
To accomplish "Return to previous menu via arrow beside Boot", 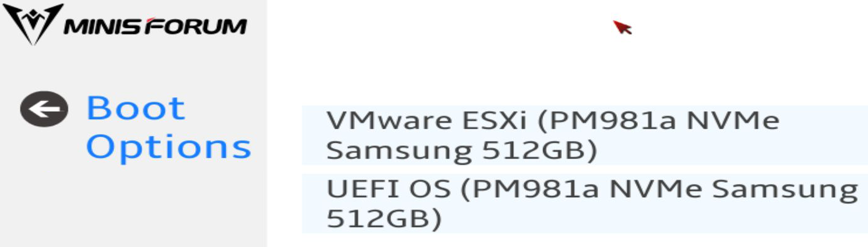I will [x=43, y=109].
